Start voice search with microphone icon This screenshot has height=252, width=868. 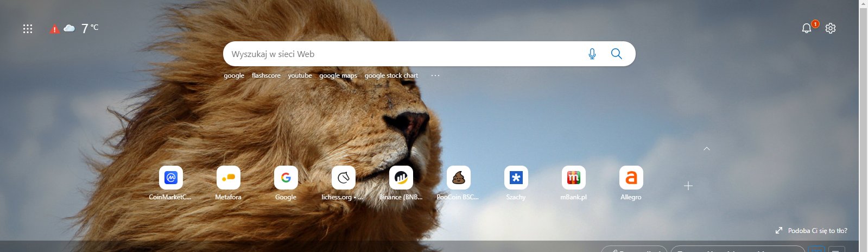pos(592,54)
